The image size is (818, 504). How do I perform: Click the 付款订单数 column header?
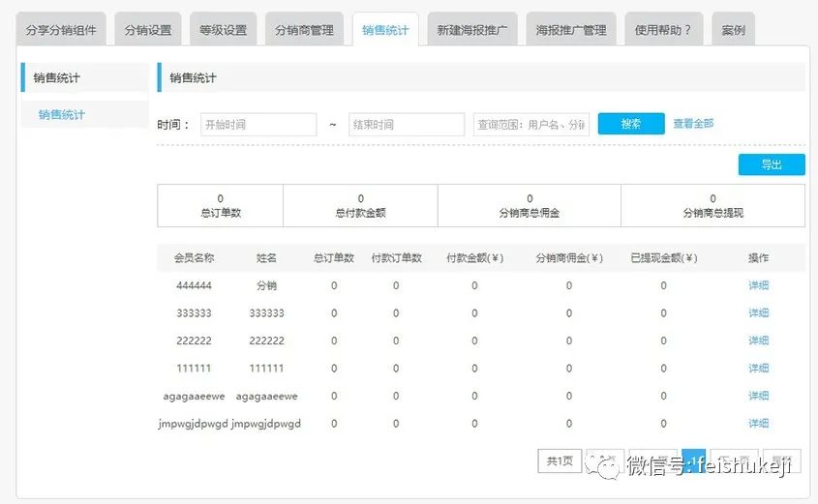[x=396, y=257]
